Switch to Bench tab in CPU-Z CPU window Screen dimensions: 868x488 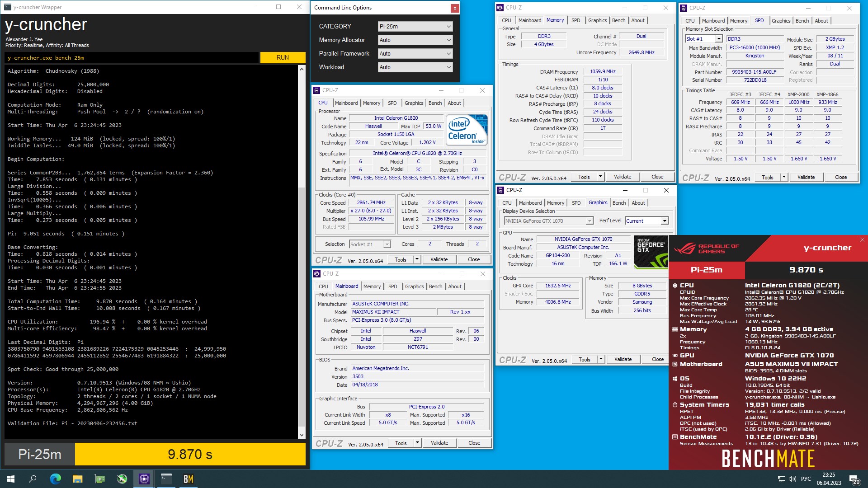tap(435, 103)
